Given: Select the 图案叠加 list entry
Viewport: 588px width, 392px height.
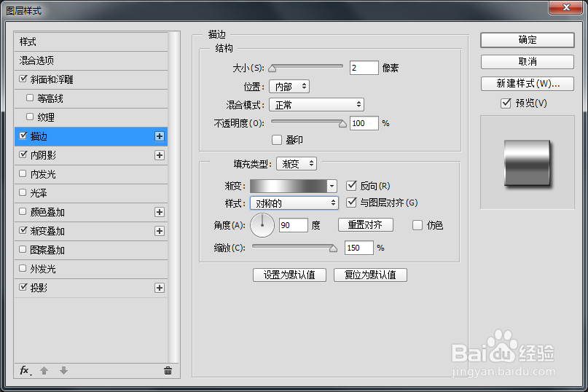Looking at the screenshot, I should point(91,250).
